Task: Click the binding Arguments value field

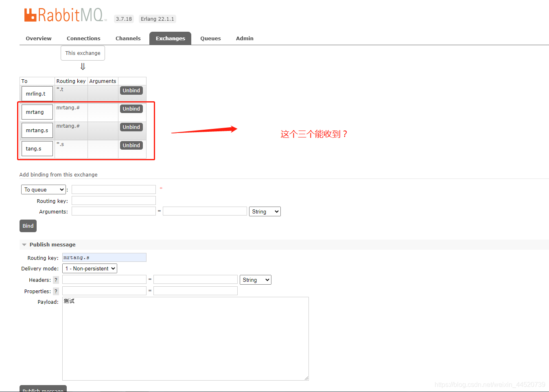Action: (x=205, y=211)
